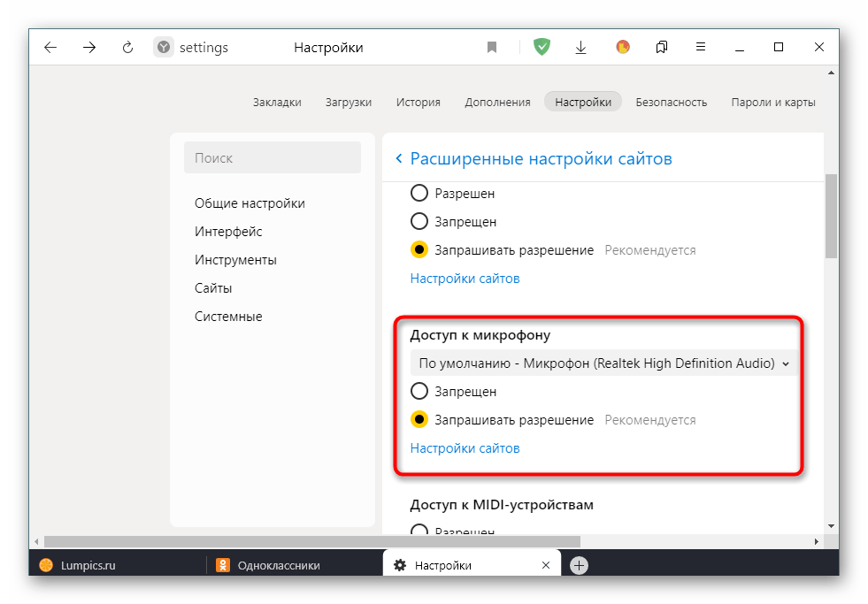
Task: Click the back navigation arrow
Action: click(x=50, y=48)
